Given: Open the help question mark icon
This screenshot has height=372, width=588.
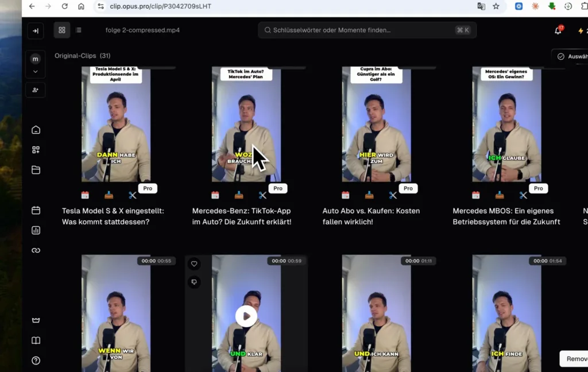Looking at the screenshot, I should [36, 361].
